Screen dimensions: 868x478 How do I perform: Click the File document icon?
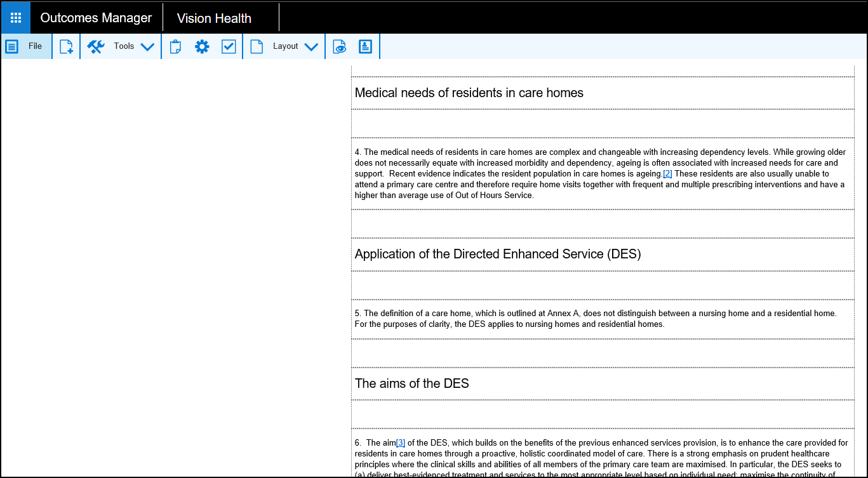click(x=12, y=46)
